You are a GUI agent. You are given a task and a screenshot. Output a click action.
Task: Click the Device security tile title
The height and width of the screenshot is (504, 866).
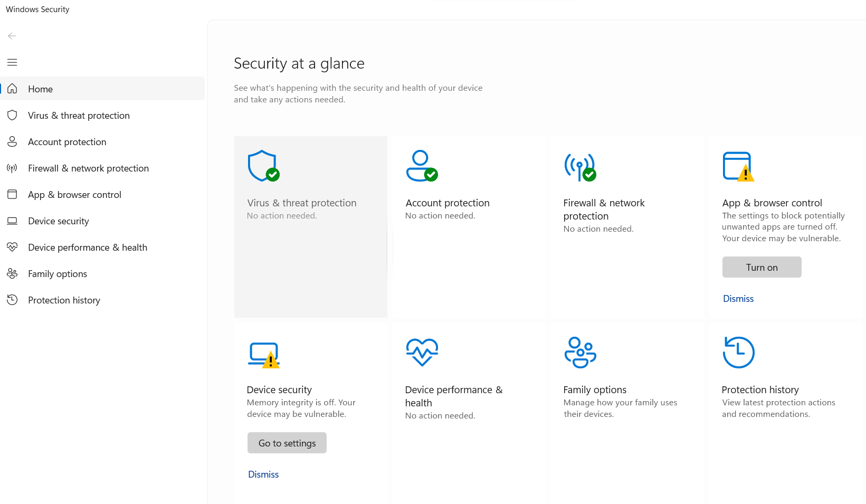(279, 389)
